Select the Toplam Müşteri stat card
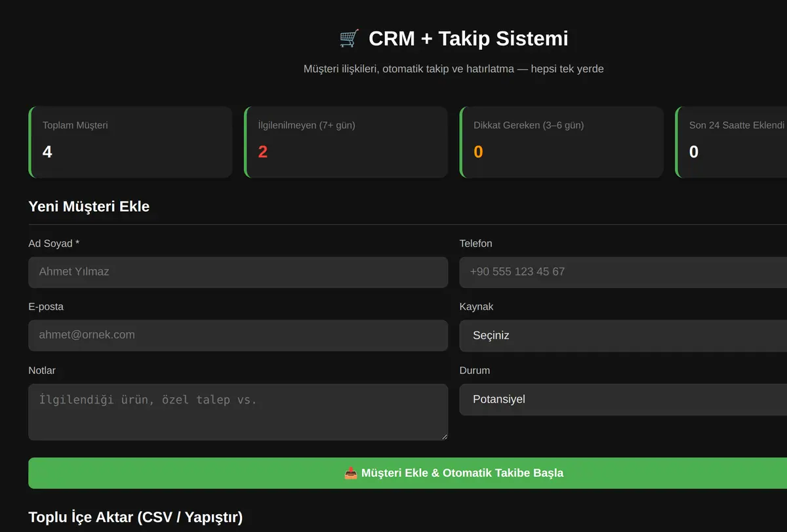787x532 pixels. (x=131, y=142)
